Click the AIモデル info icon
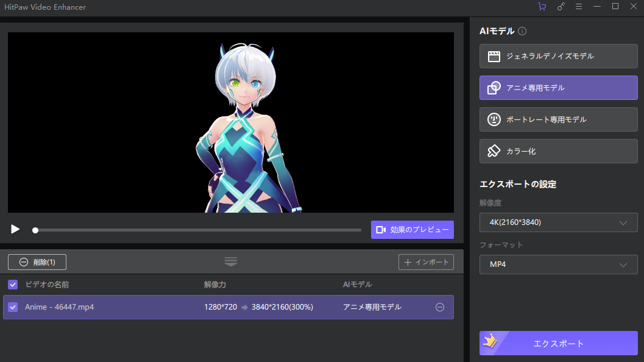The width and height of the screenshot is (644, 362). [x=522, y=31]
